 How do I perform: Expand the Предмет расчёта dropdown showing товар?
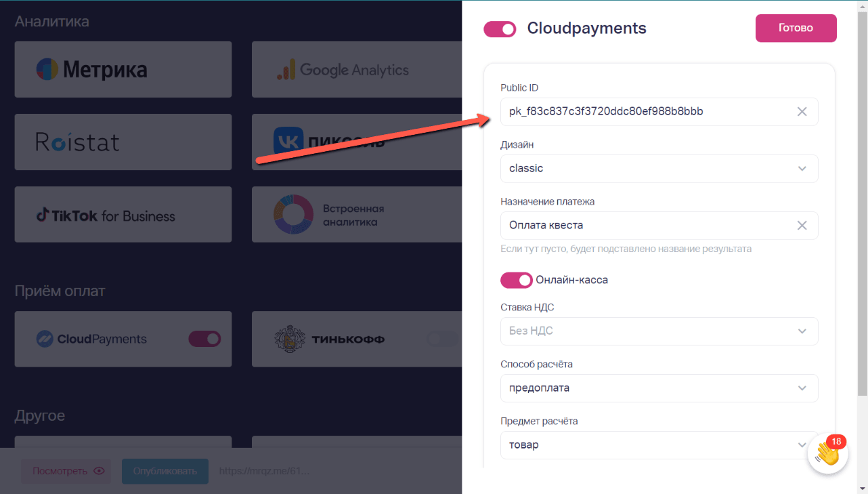point(659,445)
